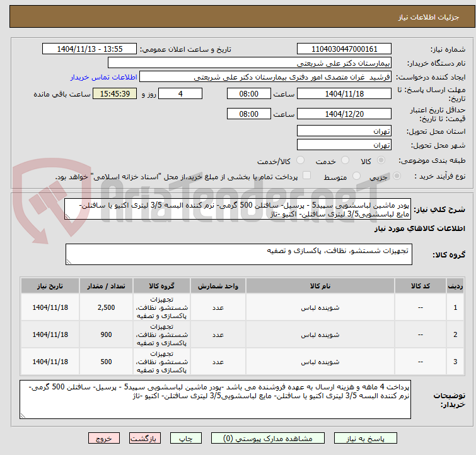Click the date 1404/11/18 in row 1
This screenshot has height=455, width=476.
[50, 307]
